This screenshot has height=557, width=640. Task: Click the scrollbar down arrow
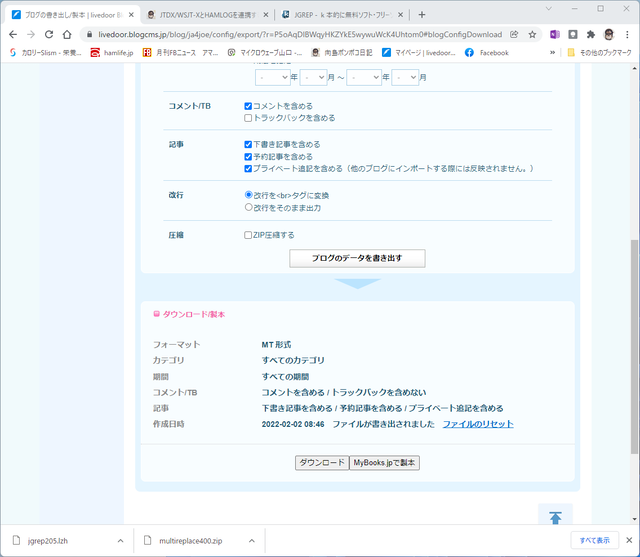(x=634, y=519)
